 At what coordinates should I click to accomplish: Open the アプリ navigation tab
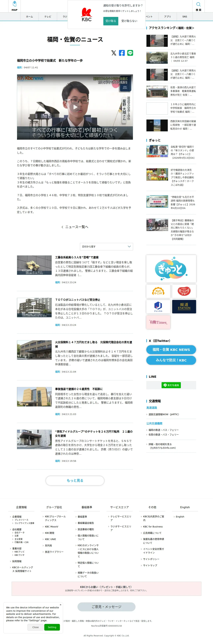click(168, 17)
